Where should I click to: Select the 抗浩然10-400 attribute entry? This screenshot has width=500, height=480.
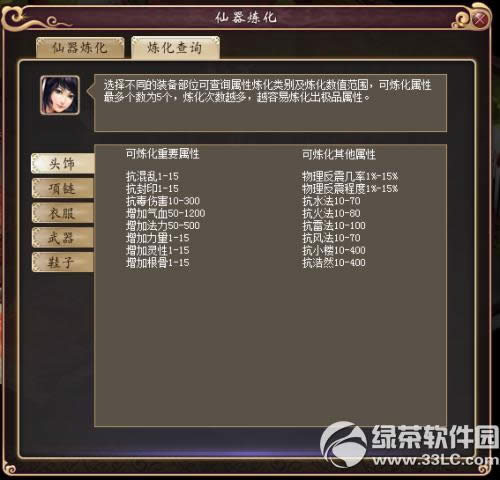coord(334,262)
